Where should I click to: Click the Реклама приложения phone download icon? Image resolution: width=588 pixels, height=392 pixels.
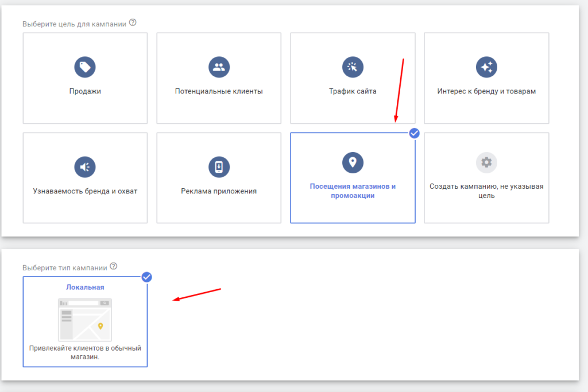(x=219, y=167)
